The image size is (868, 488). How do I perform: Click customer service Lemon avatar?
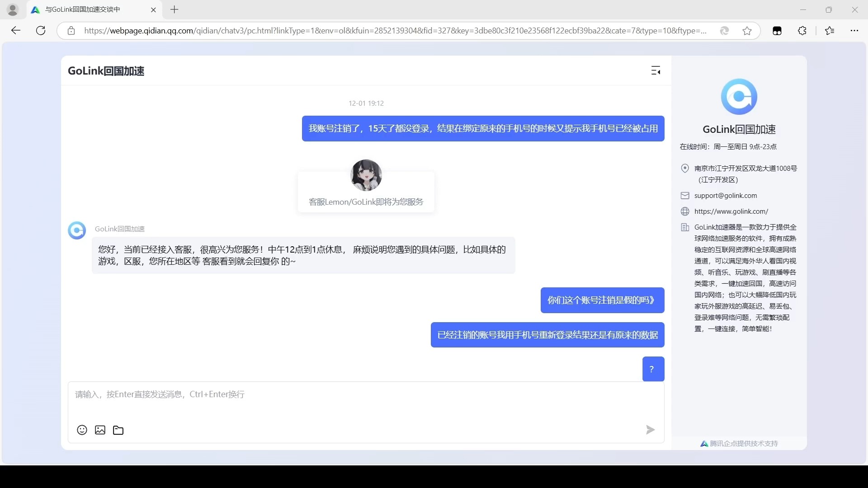366,175
